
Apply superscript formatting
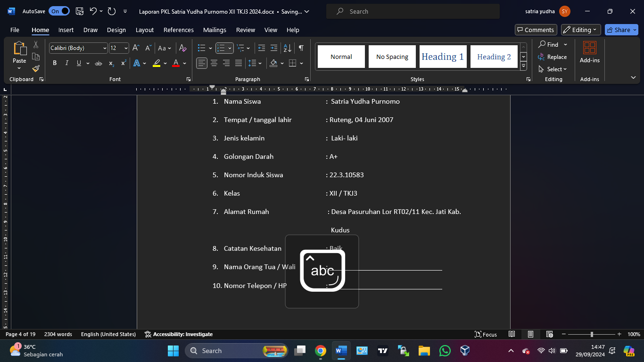pos(124,63)
